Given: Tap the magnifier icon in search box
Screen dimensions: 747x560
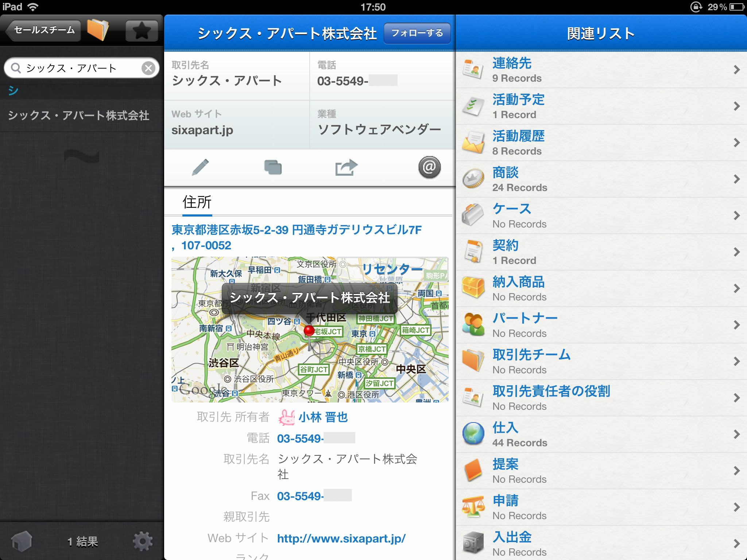Looking at the screenshot, I should point(16,68).
